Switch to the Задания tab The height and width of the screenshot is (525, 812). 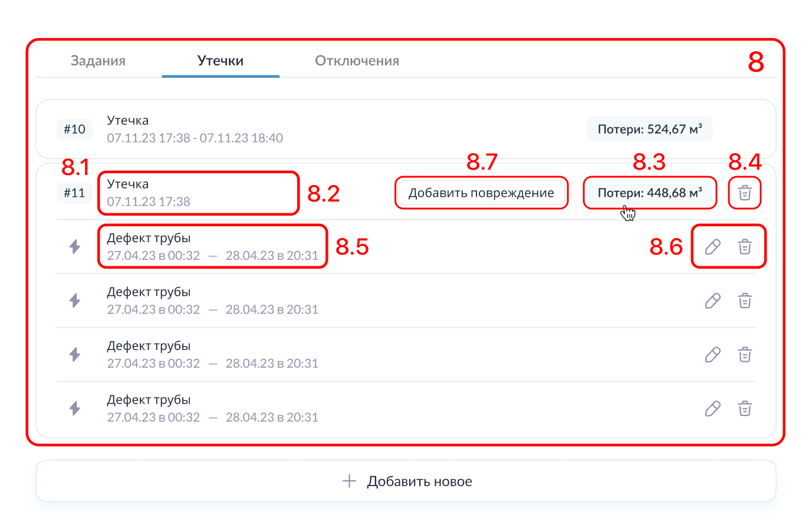click(98, 61)
